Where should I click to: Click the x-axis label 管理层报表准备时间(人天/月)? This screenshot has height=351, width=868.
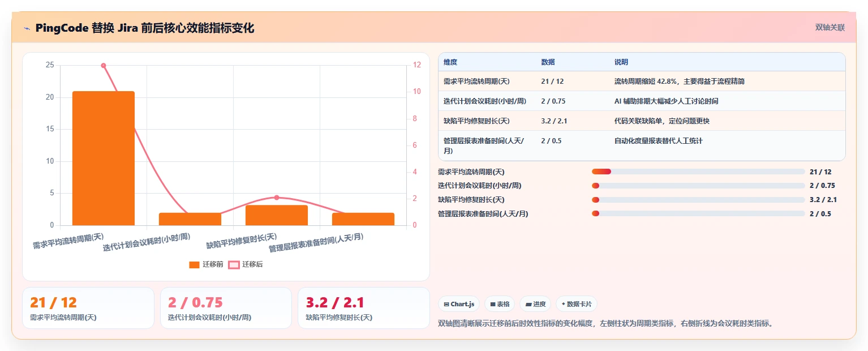[x=316, y=243]
